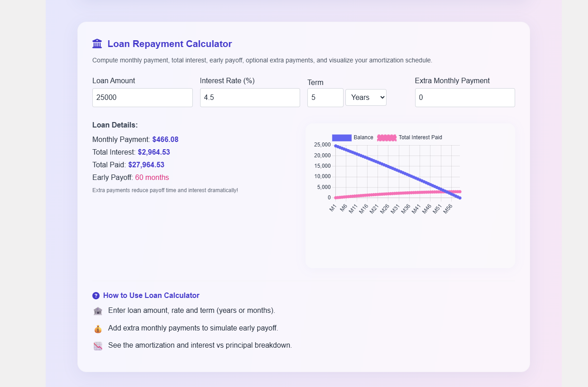Click the question mark icon by How to Use
Screen dimensions: 588x387
96,296
